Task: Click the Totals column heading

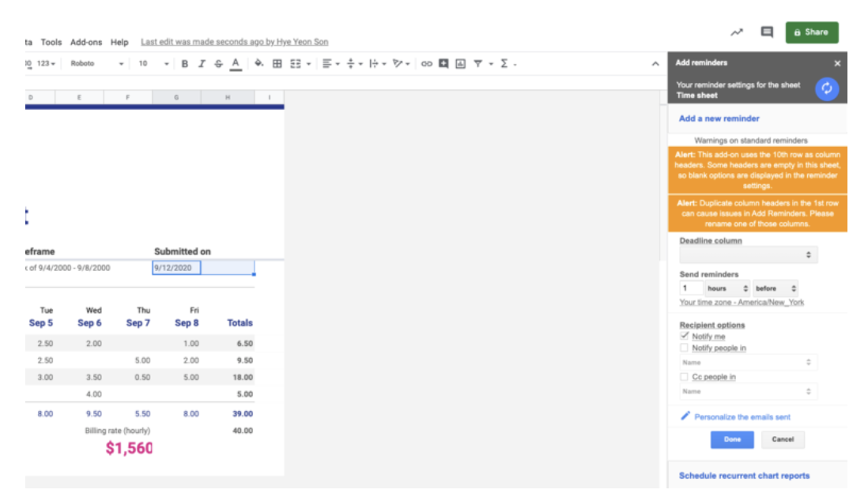Action: (240, 322)
